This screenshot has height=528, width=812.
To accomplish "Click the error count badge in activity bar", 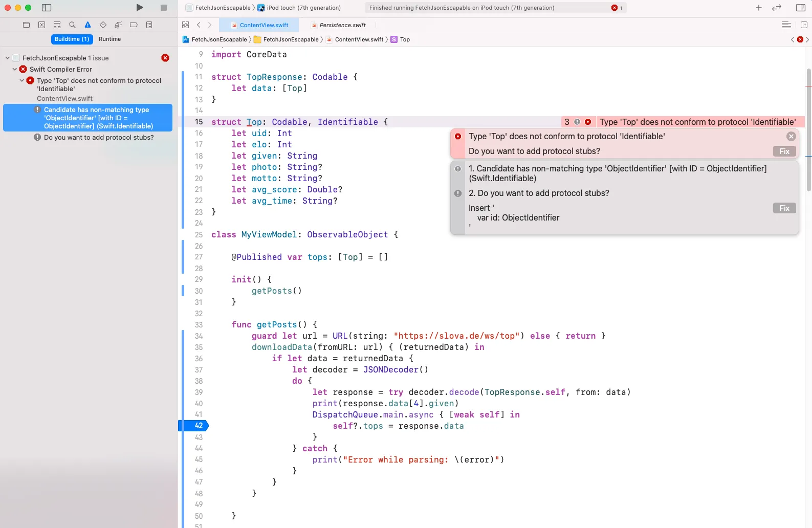I will click(617, 8).
